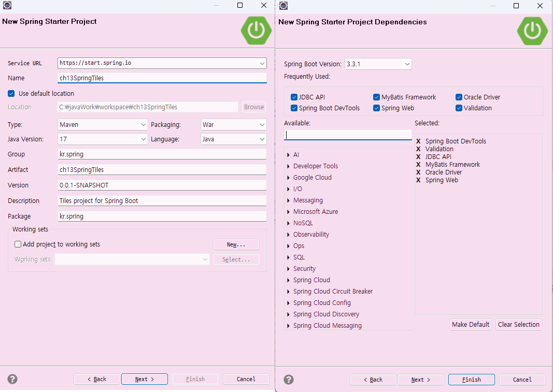
Task: Click Finish in Dependencies dialog
Action: (472, 379)
